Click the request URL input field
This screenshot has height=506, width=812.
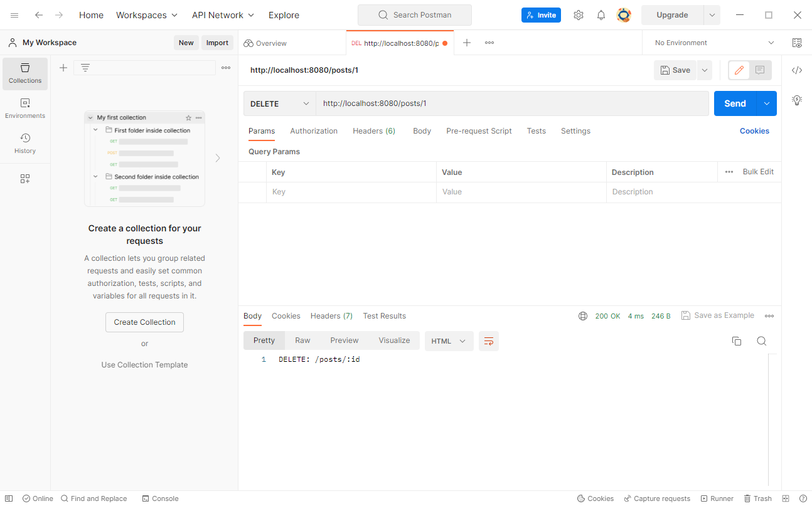click(512, 103)
